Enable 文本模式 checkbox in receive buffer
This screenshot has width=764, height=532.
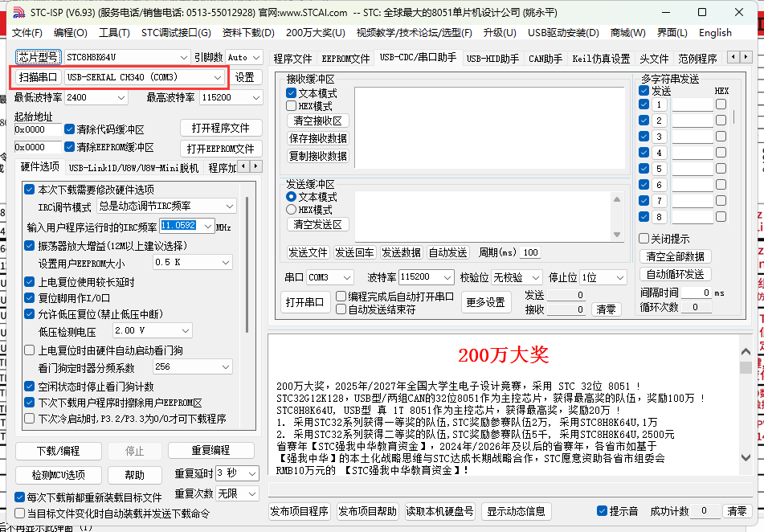pyautogui.click(x=292, y=92)
